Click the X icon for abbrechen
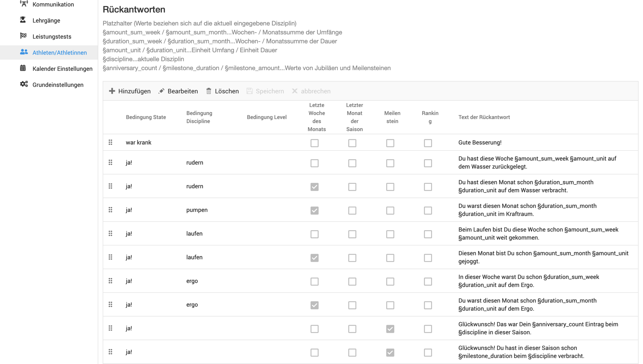 pyautogui.click(x=295, y=91)
